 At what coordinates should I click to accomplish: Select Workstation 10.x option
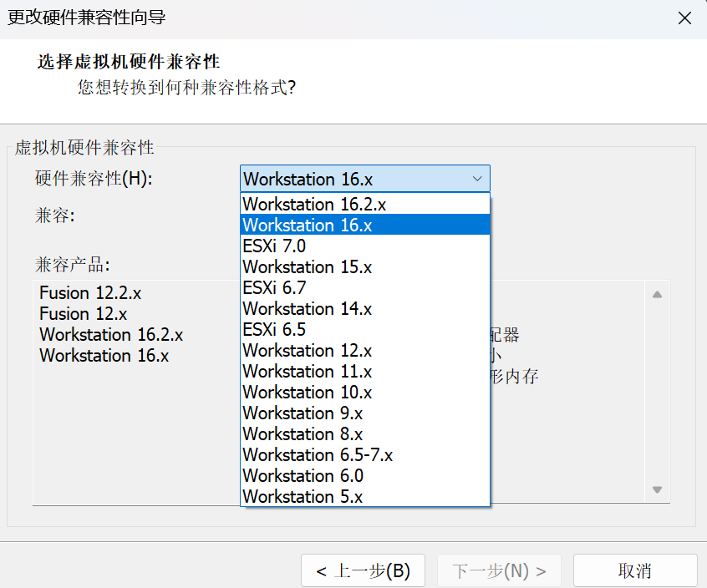(x=364, y=392)
